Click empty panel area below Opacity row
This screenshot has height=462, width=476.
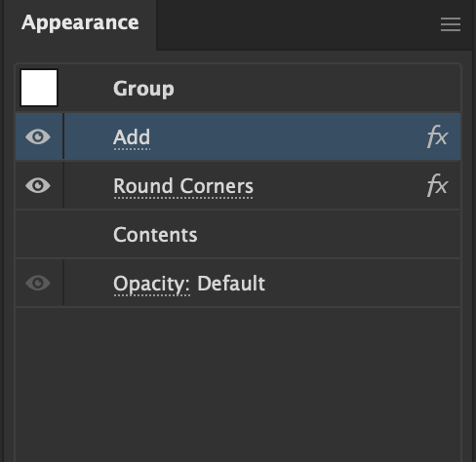(238, 383)
